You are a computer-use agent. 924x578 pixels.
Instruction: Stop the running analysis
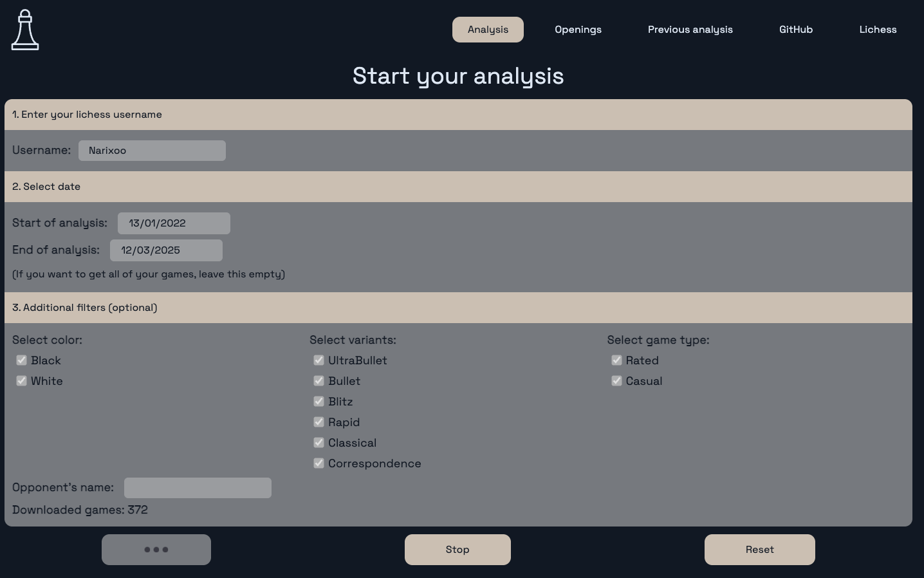pyautogui.click(x=457, y=550)
